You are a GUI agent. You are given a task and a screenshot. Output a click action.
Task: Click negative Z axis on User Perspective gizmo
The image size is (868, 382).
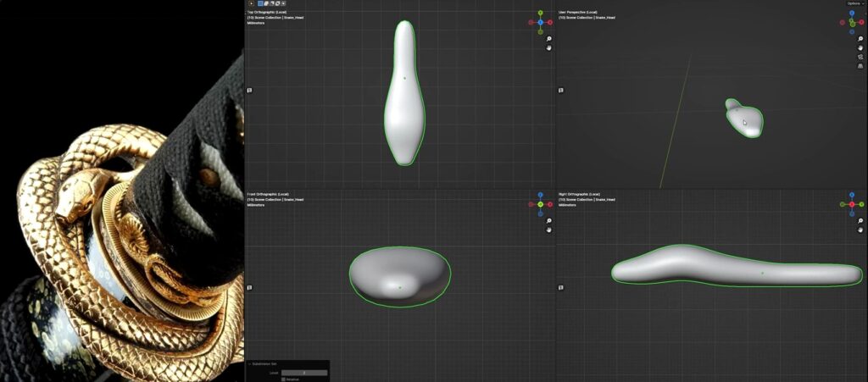[x=852, y=31]
